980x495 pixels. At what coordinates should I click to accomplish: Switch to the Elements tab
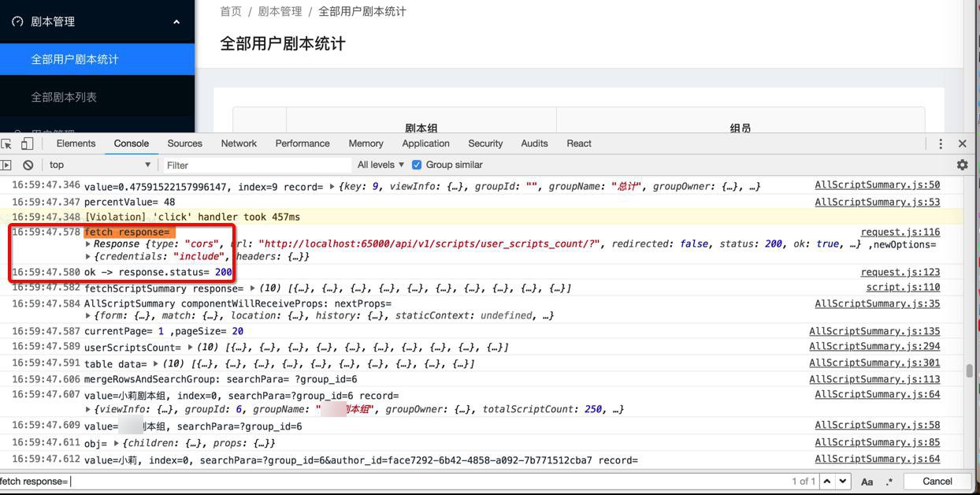point(76,143)
